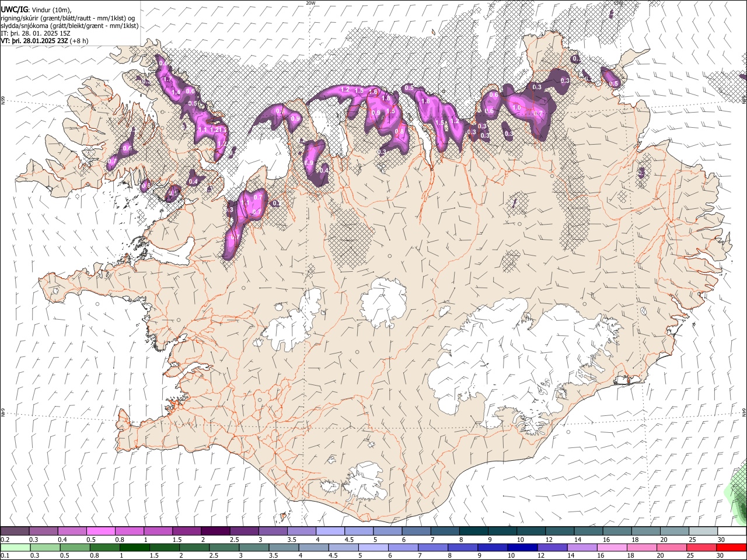Select the '1.0' precipitation value on the map

[516, 107]
